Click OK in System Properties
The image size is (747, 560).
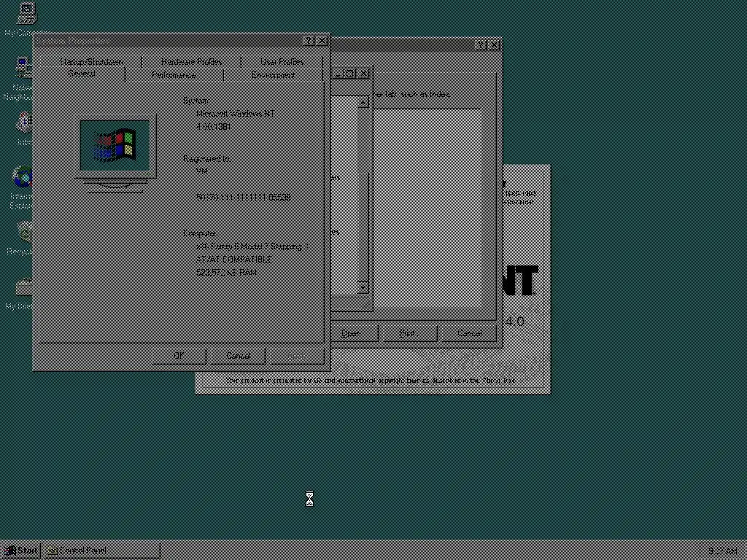(x=179, y=356)
